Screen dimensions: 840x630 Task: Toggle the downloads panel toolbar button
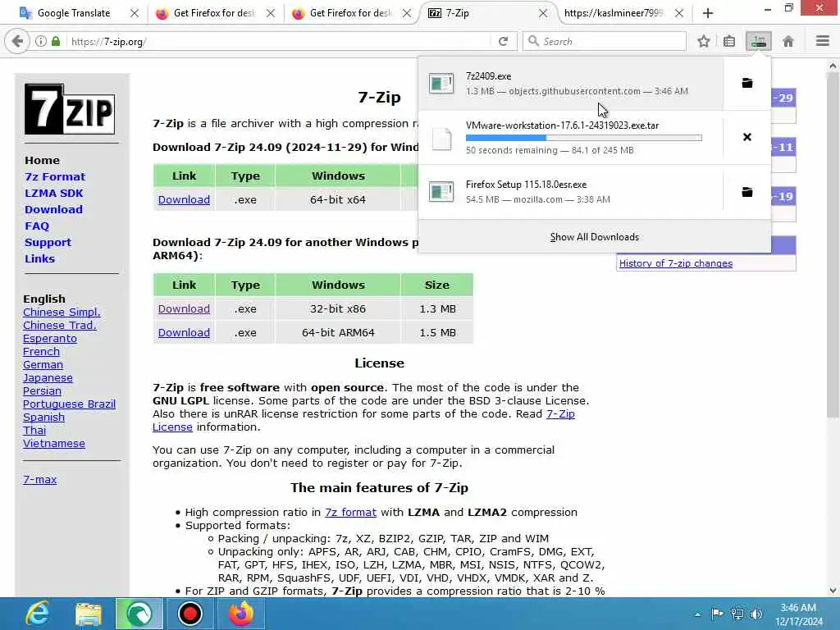click(759, 41)
